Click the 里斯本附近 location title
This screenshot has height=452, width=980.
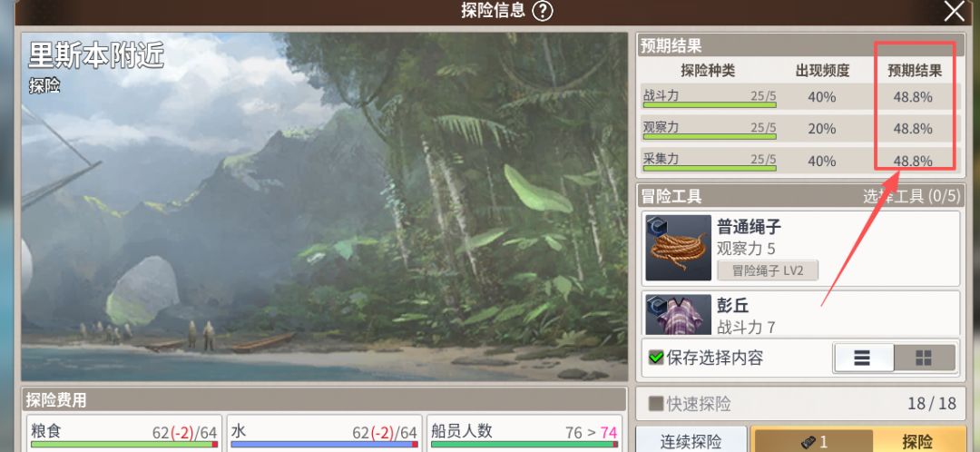click(x=96, y=57)
